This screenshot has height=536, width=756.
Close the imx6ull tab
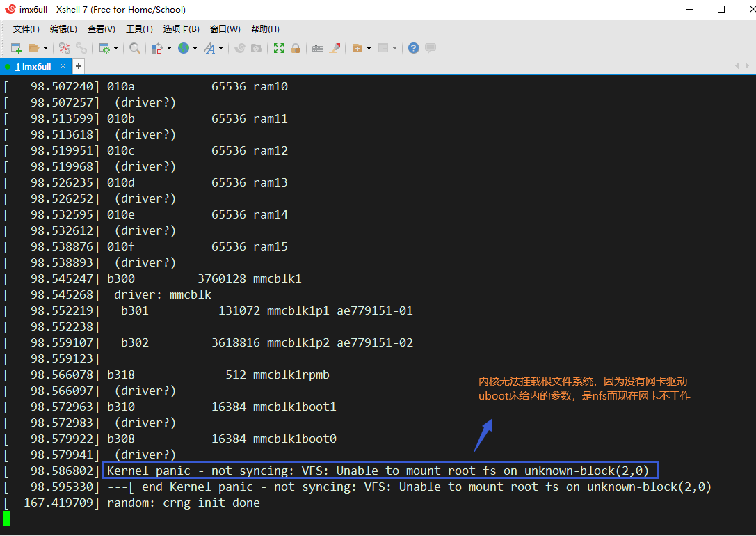63,66
